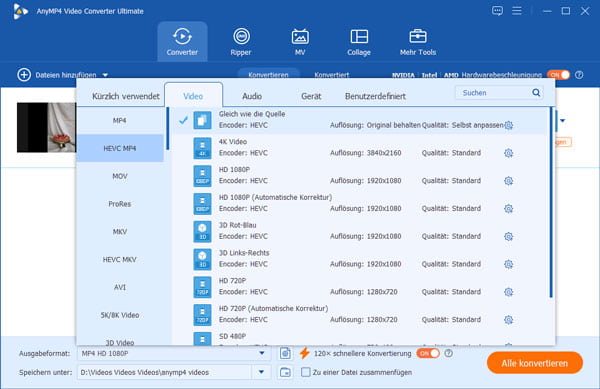Open the Speichern unter path dropdown
The width and height of the screenshot is (600, 389).
click(261, 372)
